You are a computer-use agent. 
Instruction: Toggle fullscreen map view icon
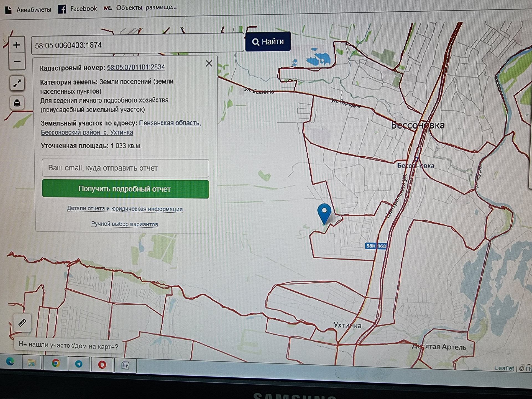pos(17,83)
